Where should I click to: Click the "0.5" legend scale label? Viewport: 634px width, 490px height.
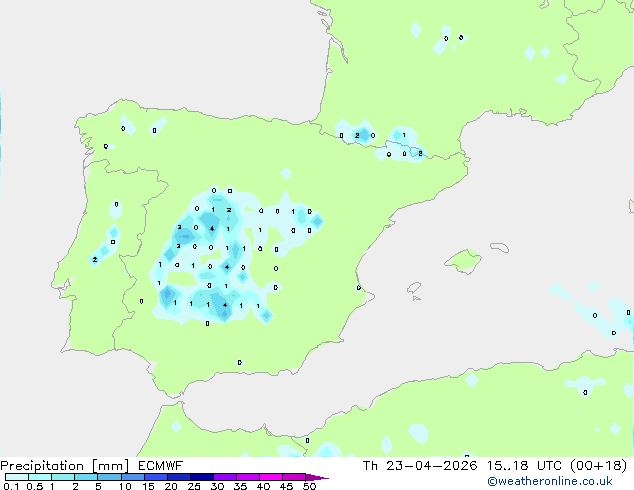(x=34, y=486)
